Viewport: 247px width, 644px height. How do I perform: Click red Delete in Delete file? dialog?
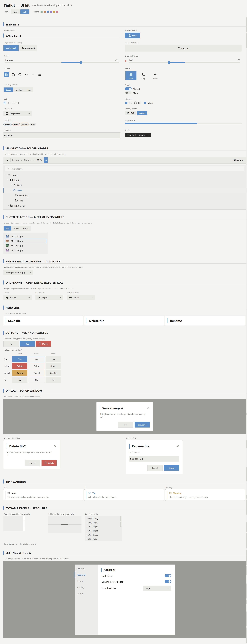(49, 463)
